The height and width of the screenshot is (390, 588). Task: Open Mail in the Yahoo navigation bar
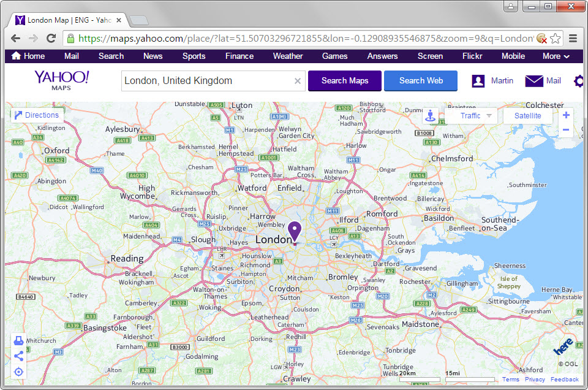[71, 56]
